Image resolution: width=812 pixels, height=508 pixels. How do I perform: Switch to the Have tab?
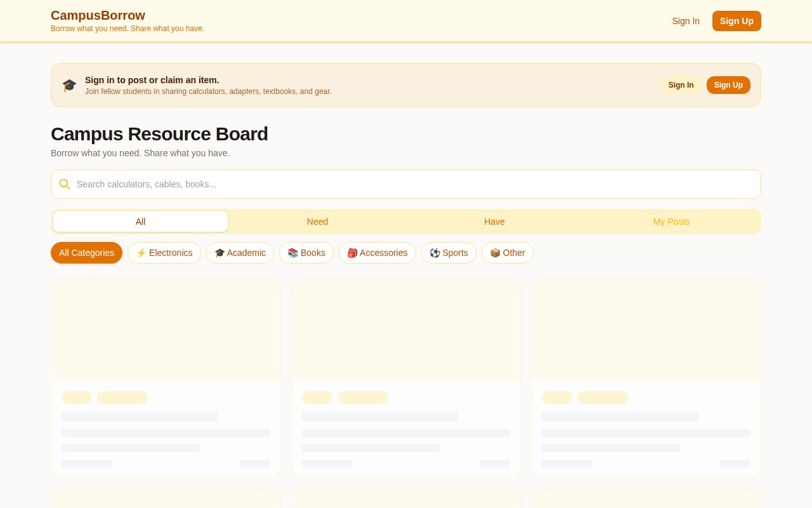(x=494, y=222)
